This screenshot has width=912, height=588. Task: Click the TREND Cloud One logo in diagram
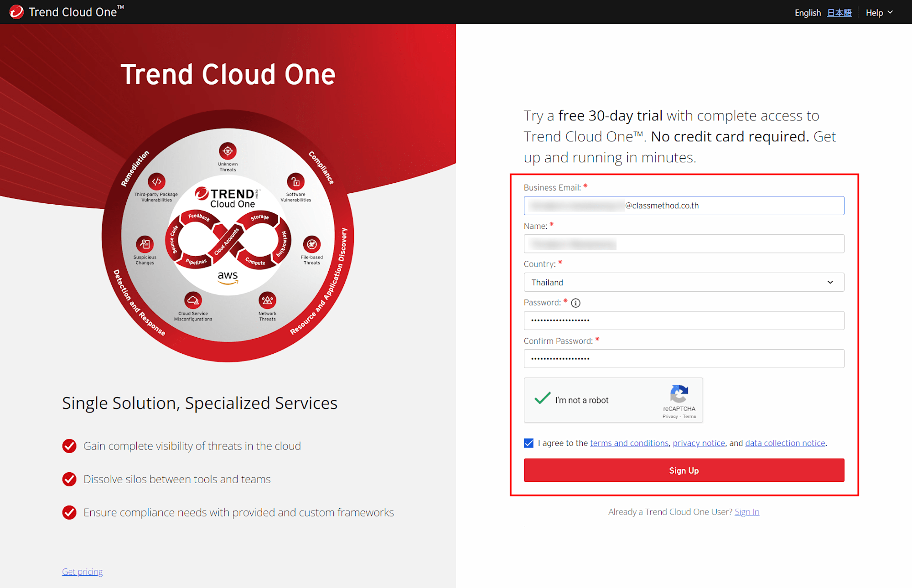[228, 198]
